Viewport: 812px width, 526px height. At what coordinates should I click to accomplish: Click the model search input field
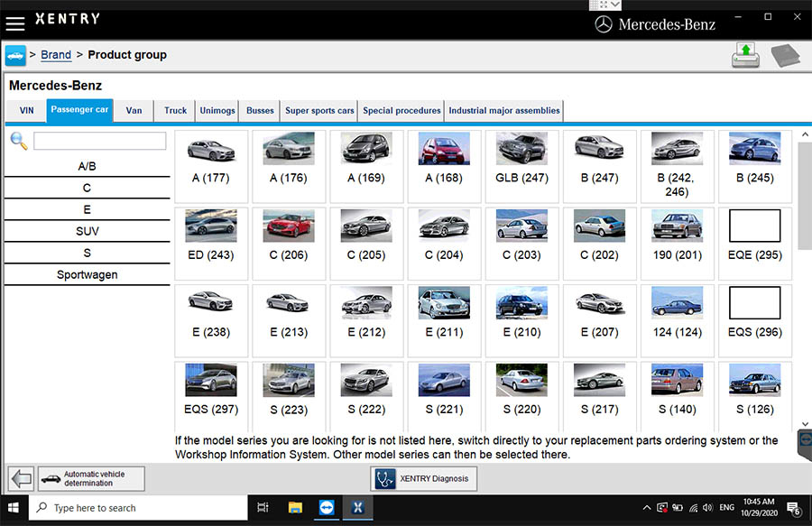coord(99,141)
